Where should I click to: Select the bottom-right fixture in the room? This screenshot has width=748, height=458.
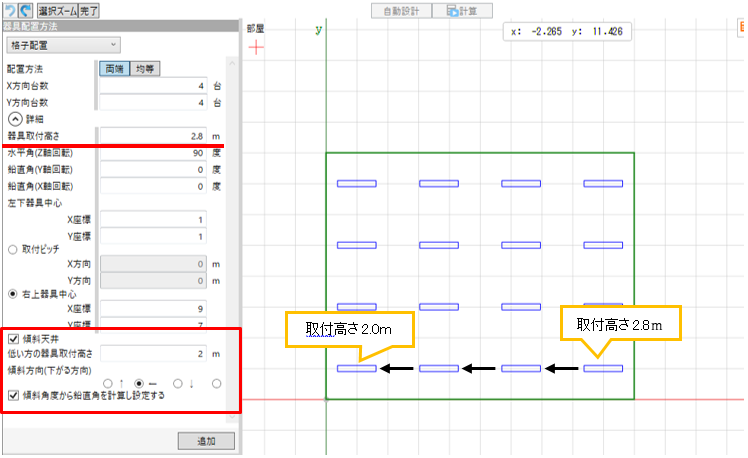603,368
